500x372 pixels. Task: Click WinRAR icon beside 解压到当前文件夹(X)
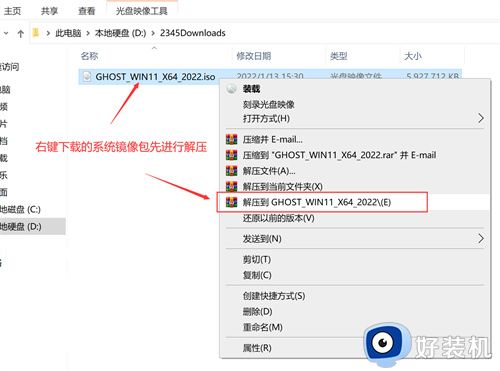pos(232,186)
